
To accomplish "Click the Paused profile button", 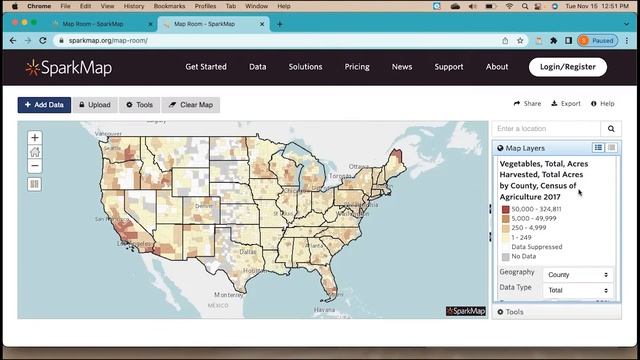I will coord(598,40).
